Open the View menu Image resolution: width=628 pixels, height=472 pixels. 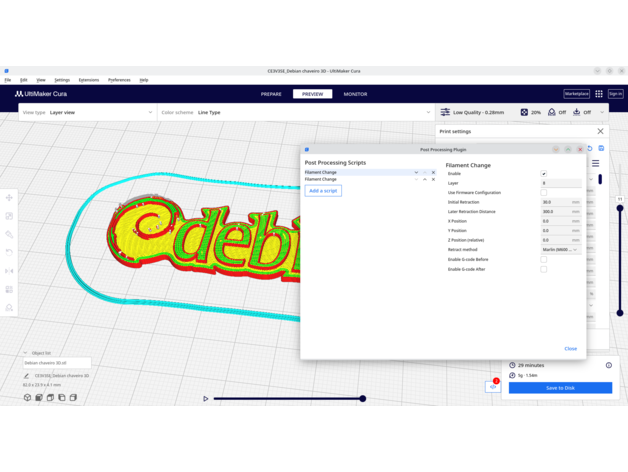coord(41,80)
